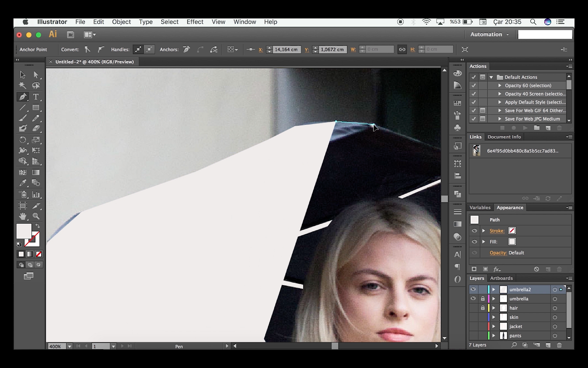Collapse the Default Actions folder

[x=491, y=77]
